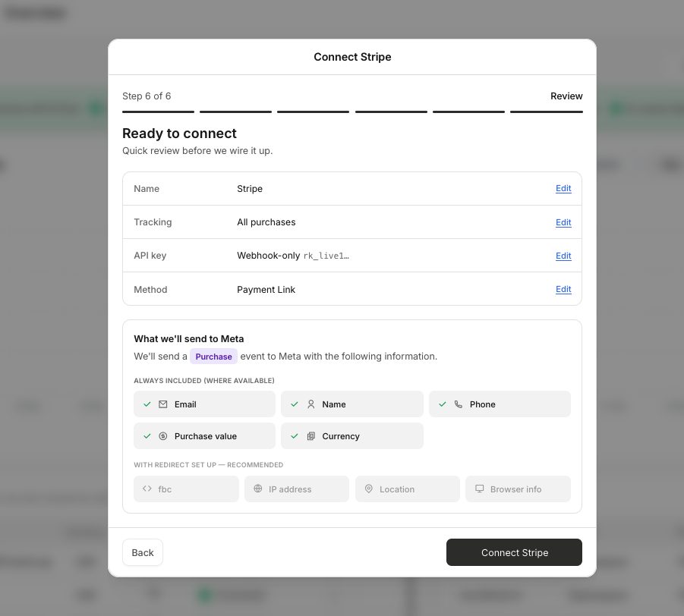
Task: Click the Phone chip label
Action: point(483,404)
